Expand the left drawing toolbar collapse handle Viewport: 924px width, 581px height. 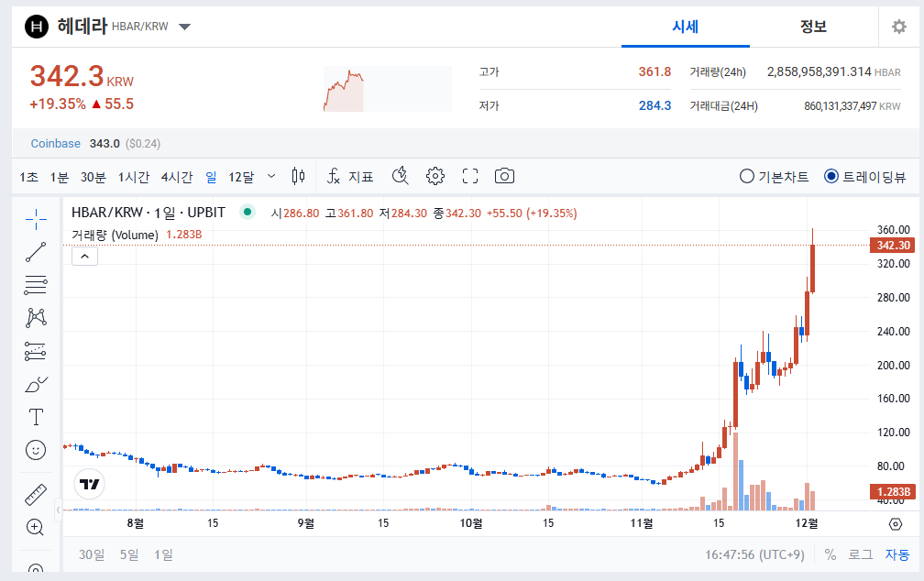pos(58,510)
